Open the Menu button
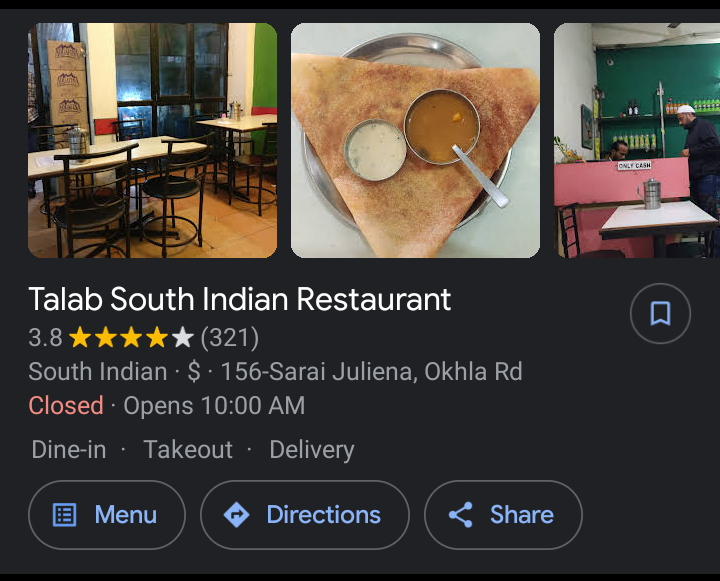720x581 pixels. 107,514
